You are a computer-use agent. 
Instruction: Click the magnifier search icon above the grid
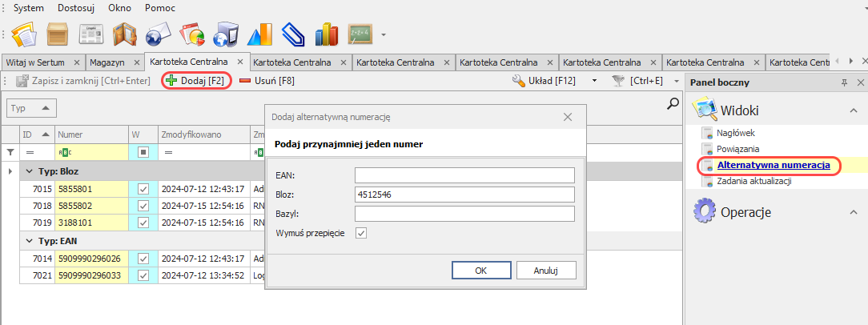click(673, 103)
